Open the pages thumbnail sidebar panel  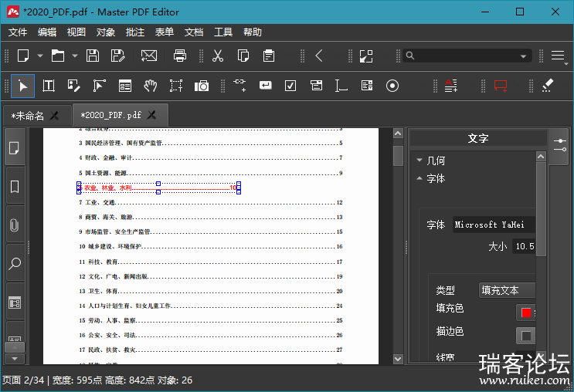(14, 148)
